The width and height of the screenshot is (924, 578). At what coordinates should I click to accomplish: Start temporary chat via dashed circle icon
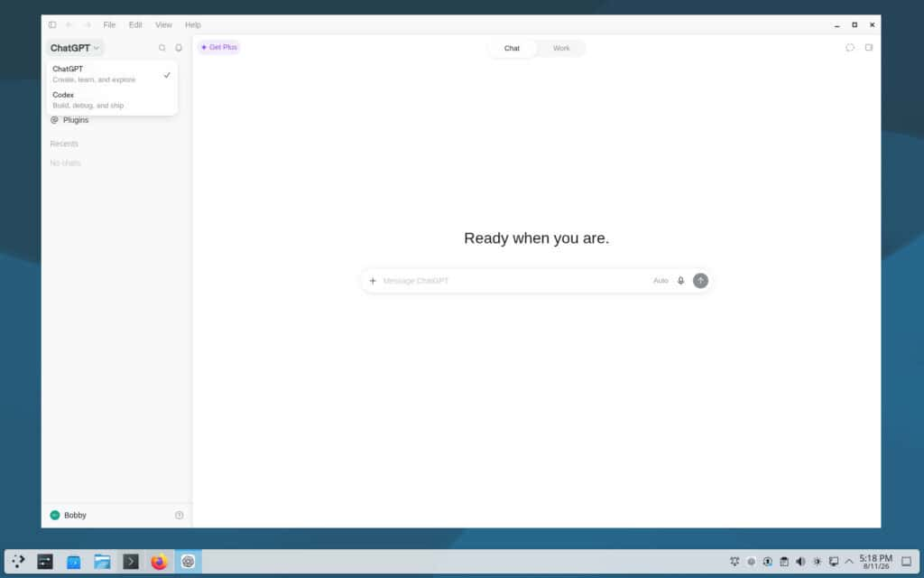pos(850,48)
